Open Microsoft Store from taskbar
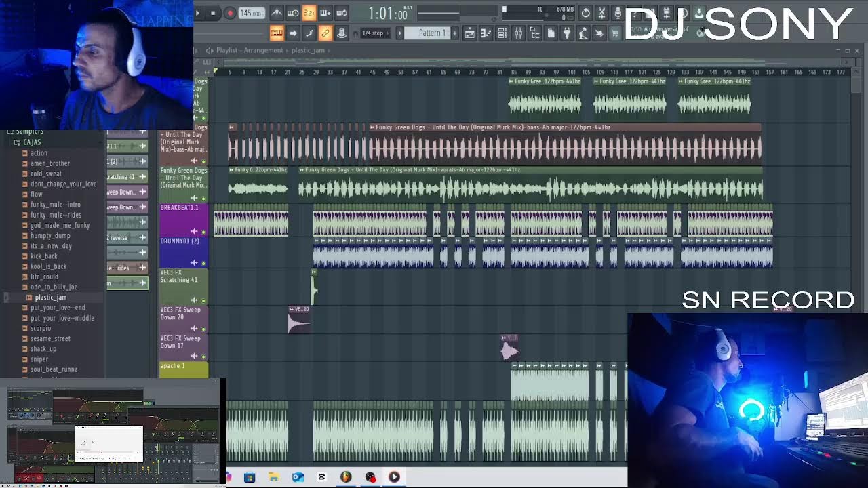 250,477
